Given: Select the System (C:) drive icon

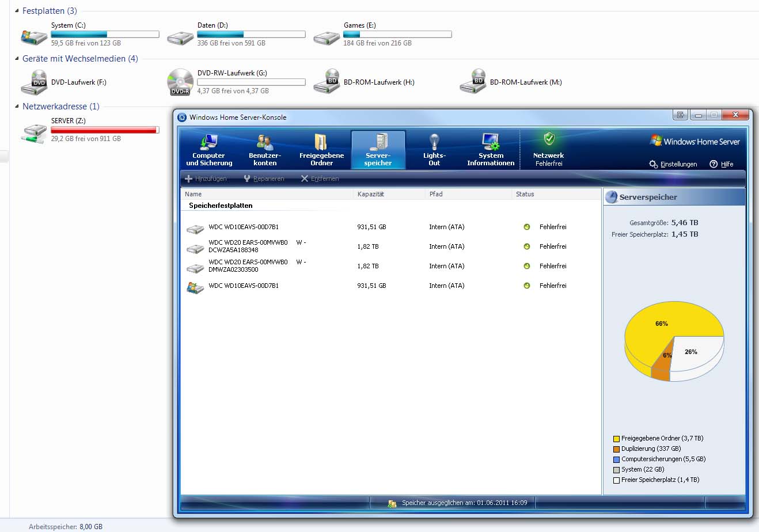Looking at the screenshot, I should tap(35, 36).
